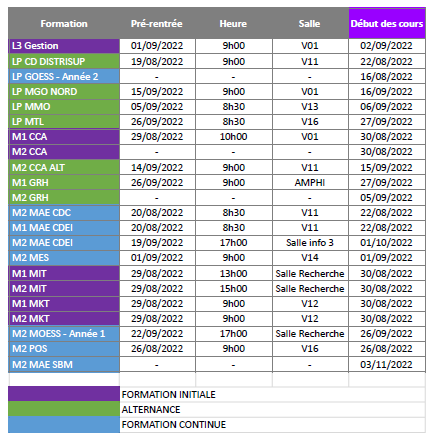Select the L3 Gestion row label
Screen dimensions: 436x442
pos(64,46)
